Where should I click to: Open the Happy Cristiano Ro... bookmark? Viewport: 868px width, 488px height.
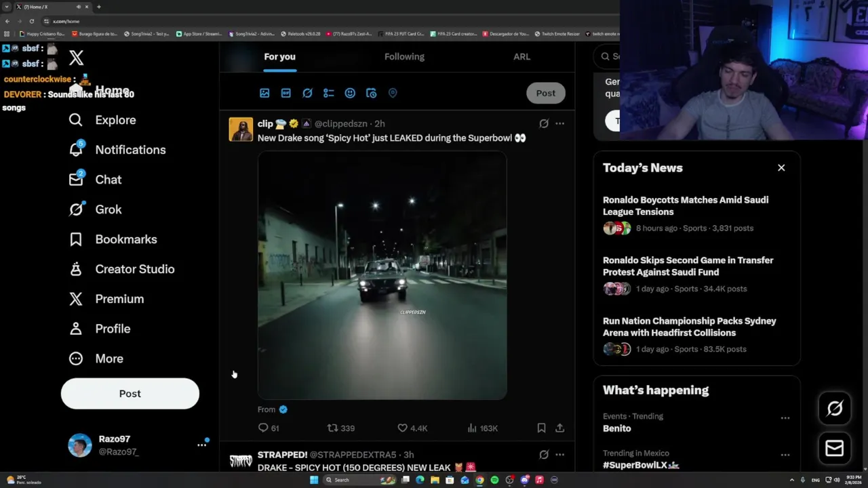(42, 34)
